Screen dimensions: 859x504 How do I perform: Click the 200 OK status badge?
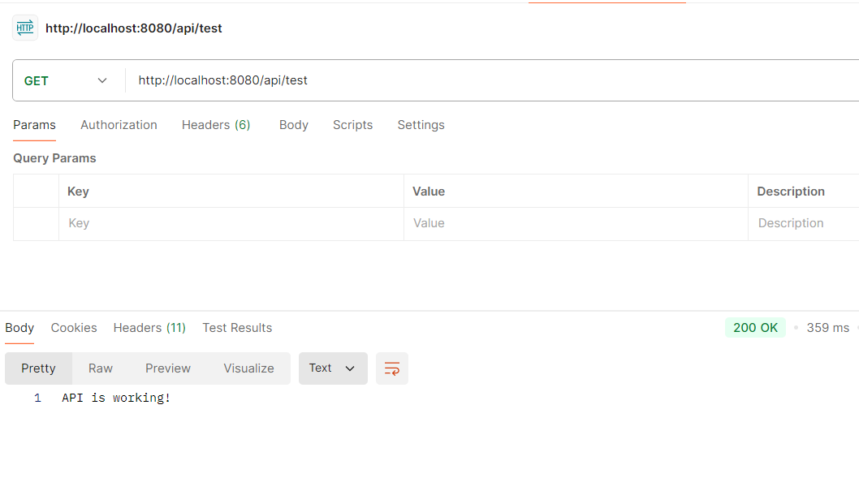(x=755, y=328)
